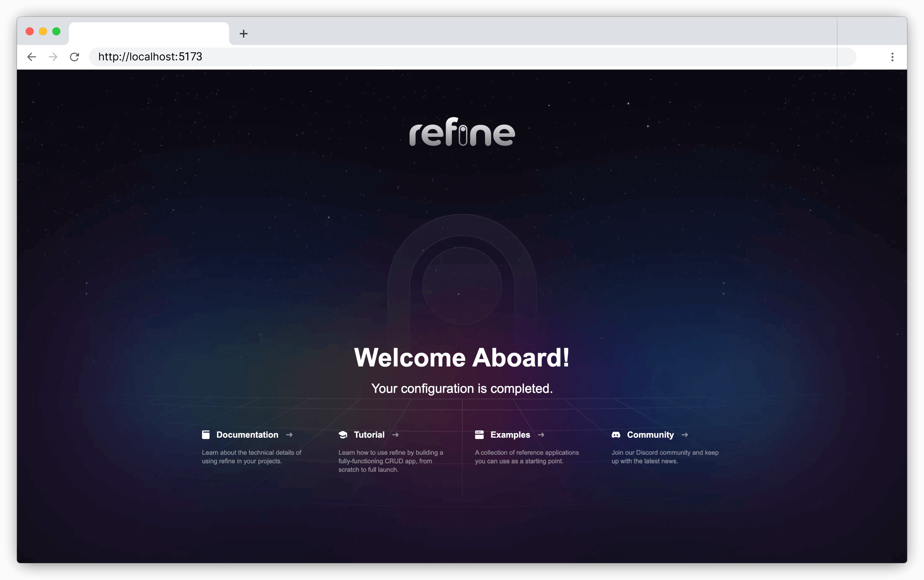Click arrow beside Examples heading
Viewport: 924px width, 580px height.
541,435
